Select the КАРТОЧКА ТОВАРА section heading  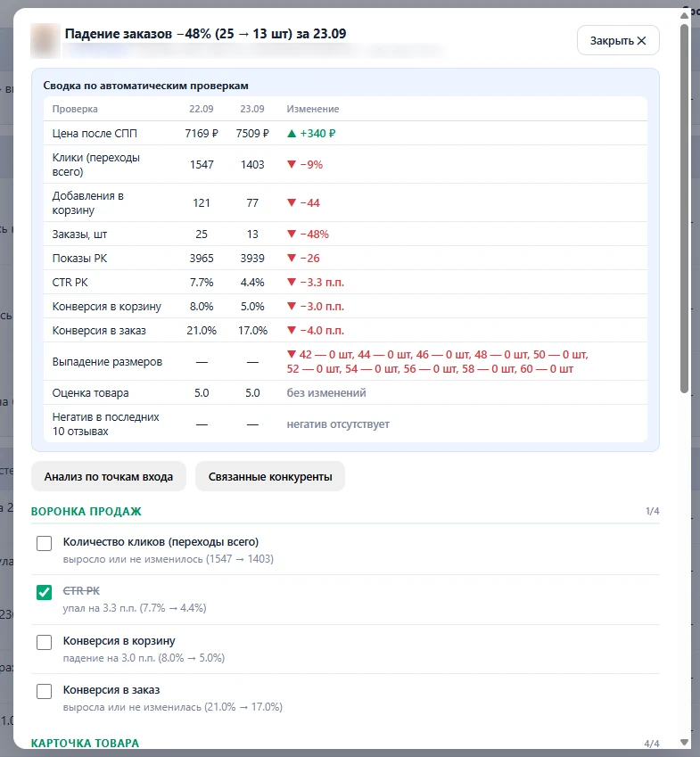tap(85, 743)
